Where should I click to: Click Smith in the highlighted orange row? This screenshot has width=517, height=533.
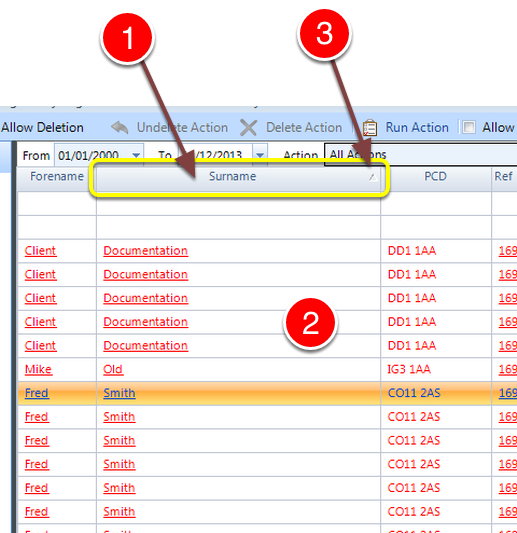[119, 393]
